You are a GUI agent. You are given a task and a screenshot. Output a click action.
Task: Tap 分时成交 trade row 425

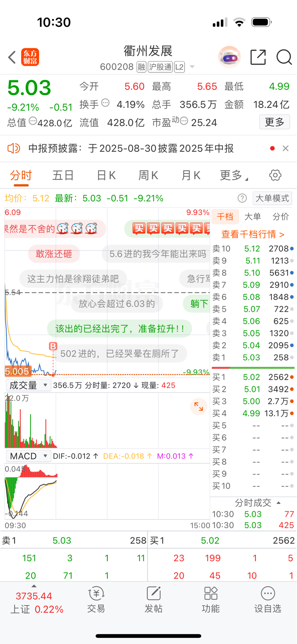(253, 525)
